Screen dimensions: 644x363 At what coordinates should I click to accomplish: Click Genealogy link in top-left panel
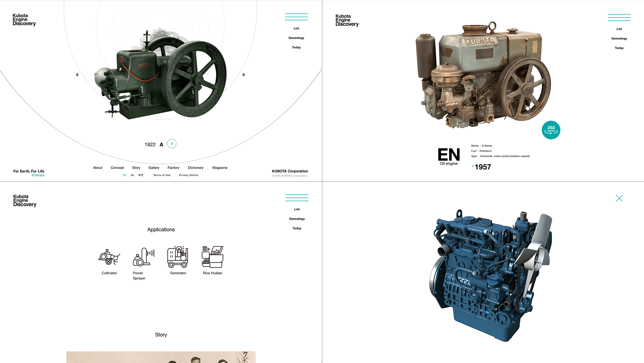[x=296, y=38]
